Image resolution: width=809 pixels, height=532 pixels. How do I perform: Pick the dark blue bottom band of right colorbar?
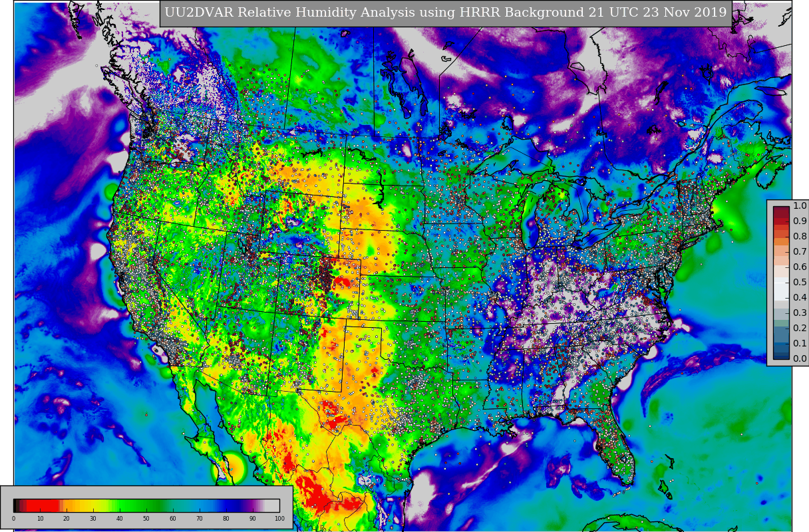click(781, 355)
